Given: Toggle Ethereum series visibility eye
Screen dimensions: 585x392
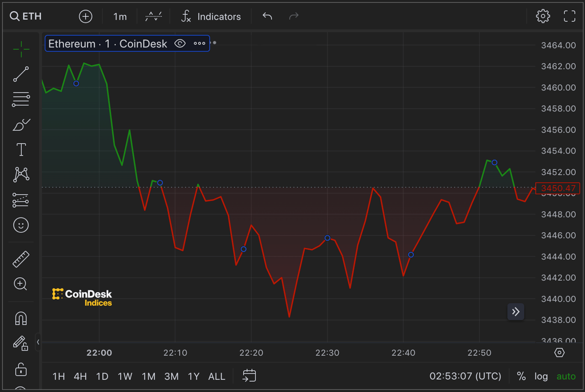Looking at the screenshot, I should click(180, 43).
